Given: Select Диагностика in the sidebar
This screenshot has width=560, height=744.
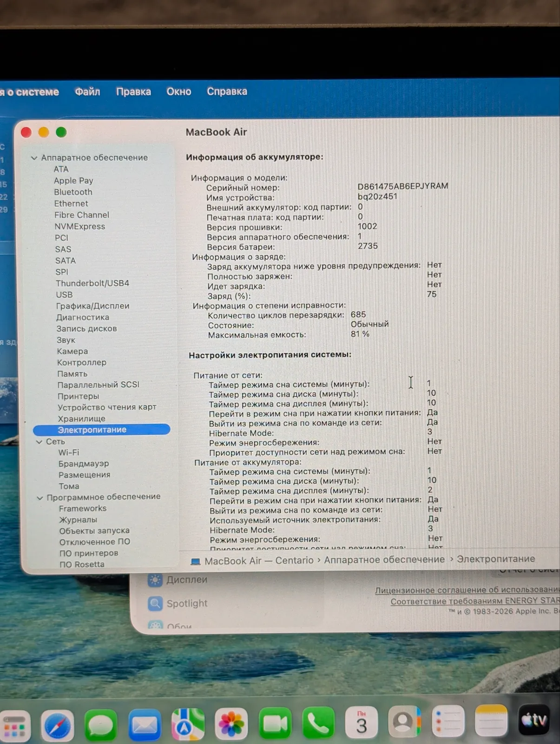Looking at the screenshot, I should [x=83, y=317].
